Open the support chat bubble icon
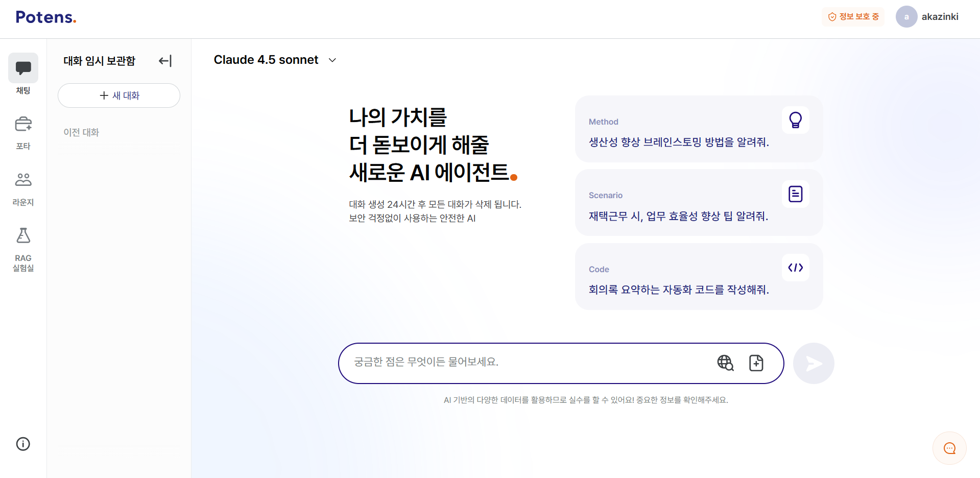 pyautogui.click(x=949, y=448)
